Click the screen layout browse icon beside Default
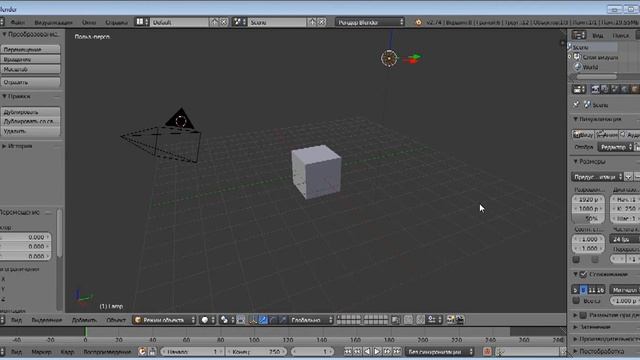Image resolution: width=640 pixels, height=360 pixels. [x=142, y=22]
